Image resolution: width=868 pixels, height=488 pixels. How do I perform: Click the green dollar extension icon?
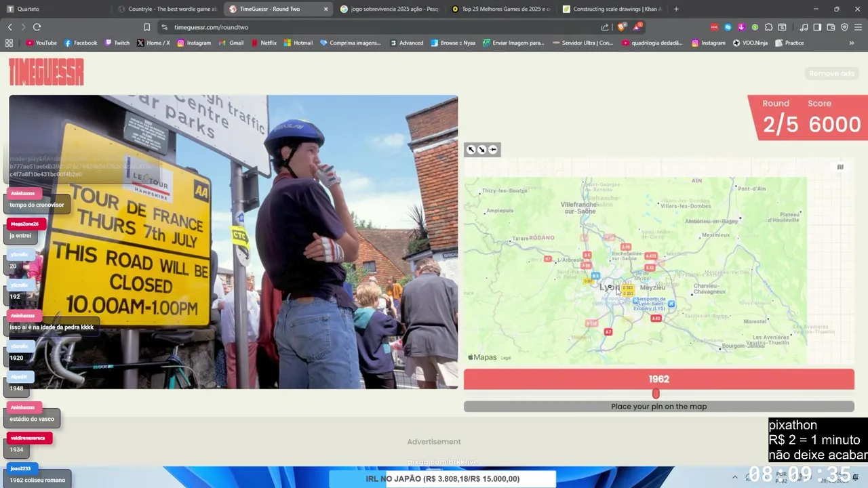click(755, 27)
